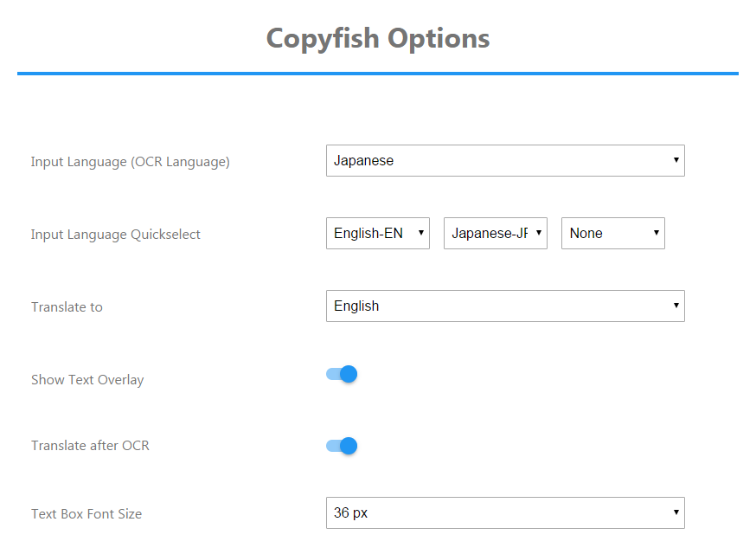Open the Japanese-JP quickselect dropdown

[496, 233]
